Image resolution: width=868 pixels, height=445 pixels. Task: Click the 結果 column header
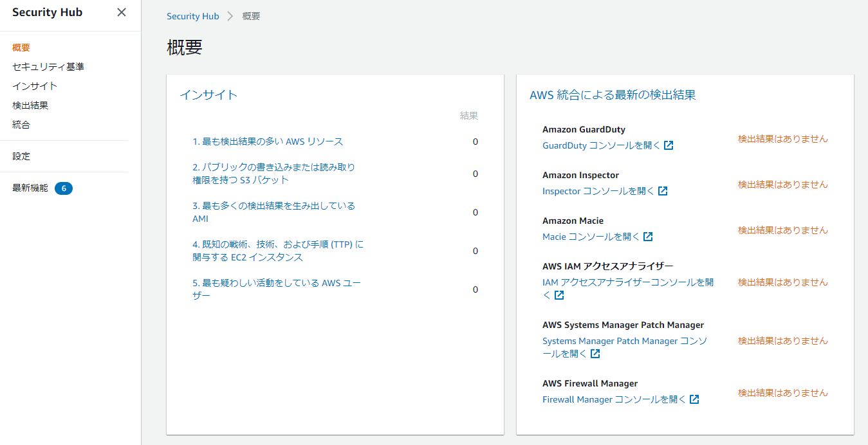coord(469,116)
